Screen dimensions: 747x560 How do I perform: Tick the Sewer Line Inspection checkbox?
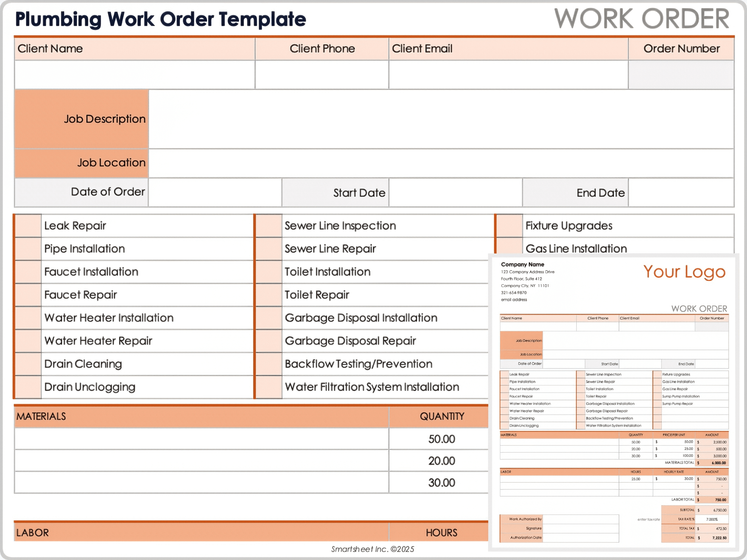click(x=269, y=226)
